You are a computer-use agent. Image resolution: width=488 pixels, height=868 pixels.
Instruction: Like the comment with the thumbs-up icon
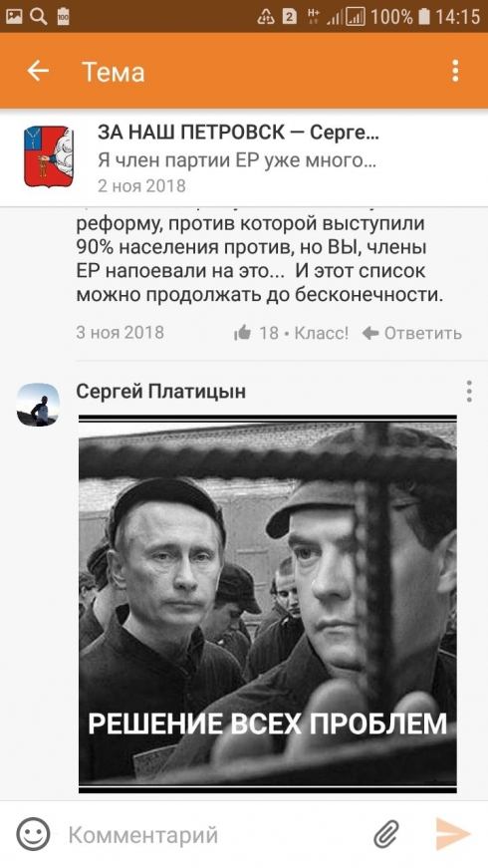point(242,333)
